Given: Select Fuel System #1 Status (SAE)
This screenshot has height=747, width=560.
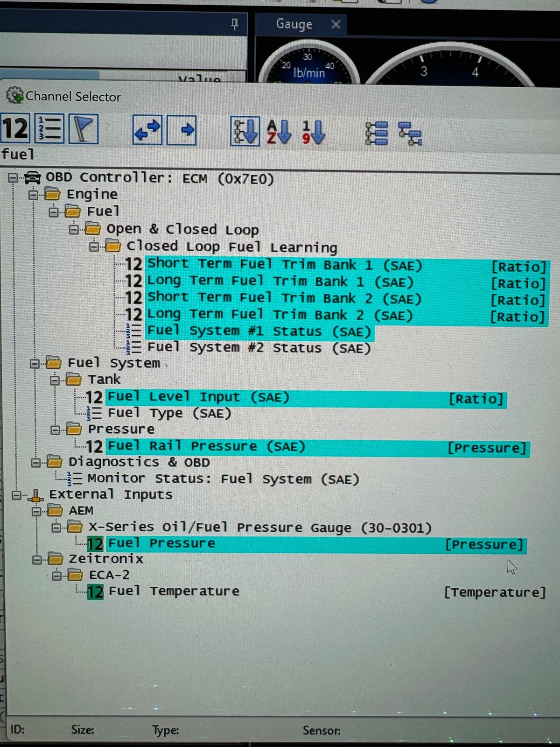Looking at the screenshot, I should pos(259,331).
